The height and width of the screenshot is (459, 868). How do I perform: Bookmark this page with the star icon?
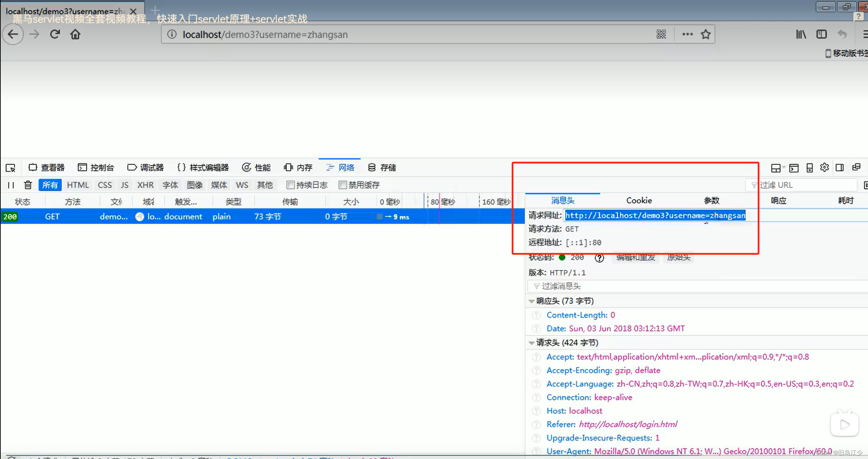[706, 34]
